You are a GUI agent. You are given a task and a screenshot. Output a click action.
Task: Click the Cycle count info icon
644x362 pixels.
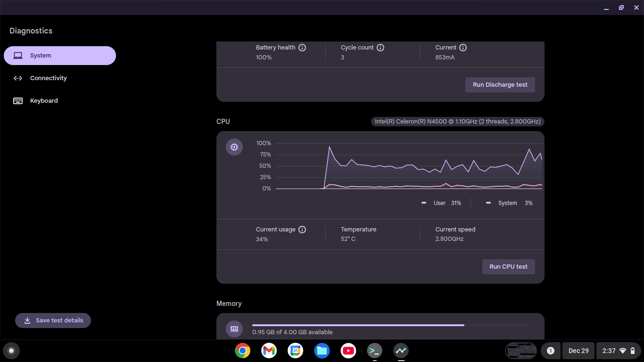pos(380,48)
